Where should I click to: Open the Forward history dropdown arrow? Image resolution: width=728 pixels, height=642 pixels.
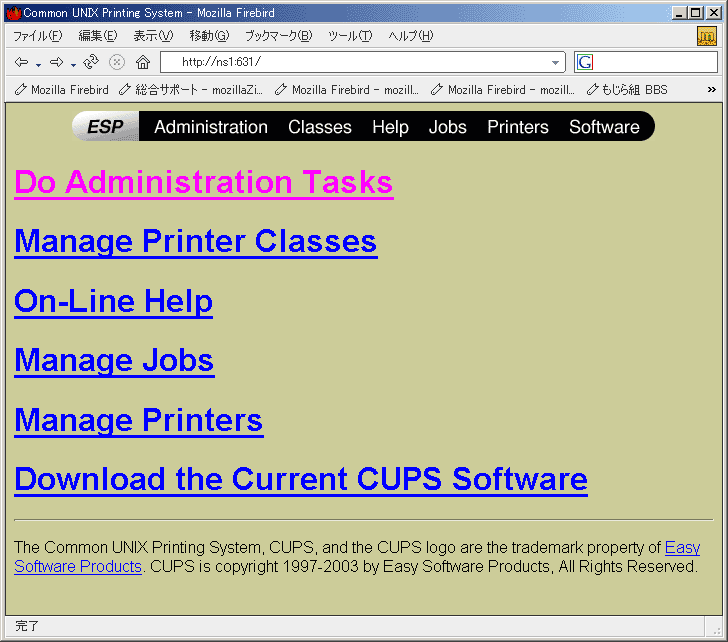[x=73, y=65]
